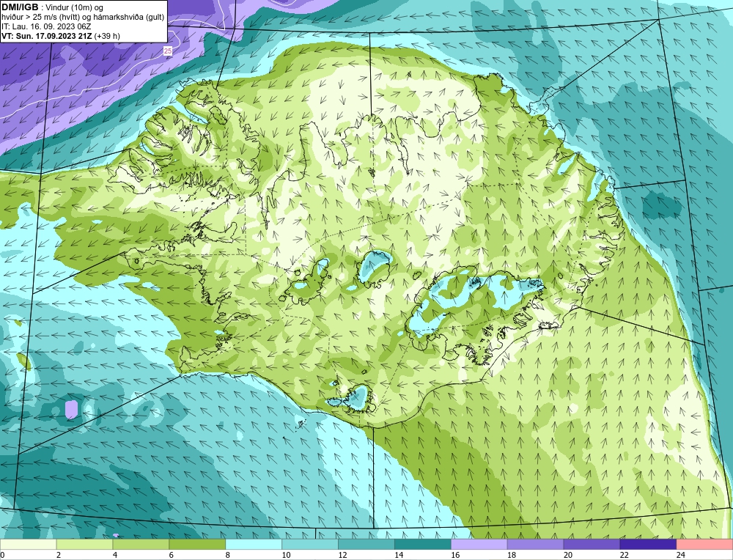Click the 0-2 m/s pale legend swatch
Viewport: 733px width, 560px height.
click(29, 545)
